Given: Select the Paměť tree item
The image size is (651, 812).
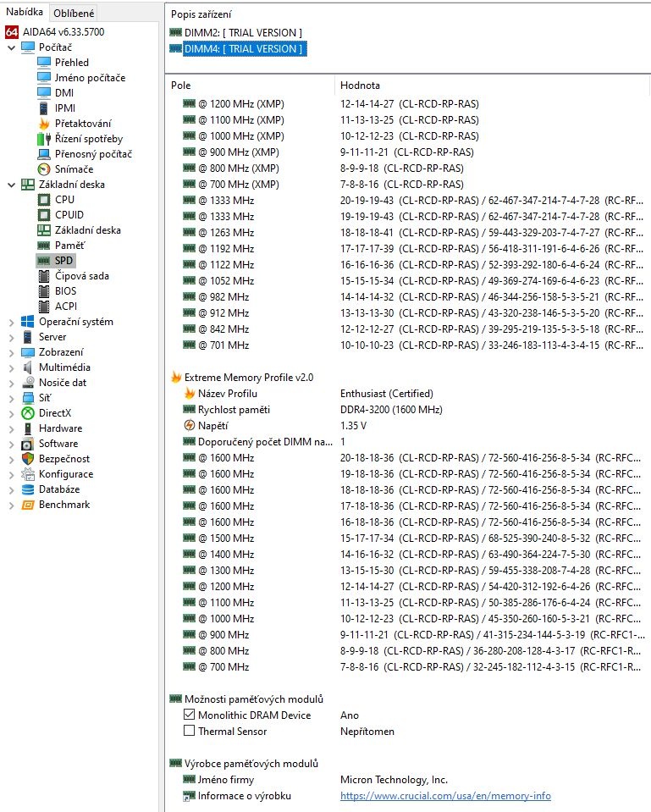Looking at the screenshot, I should (69, 246).
